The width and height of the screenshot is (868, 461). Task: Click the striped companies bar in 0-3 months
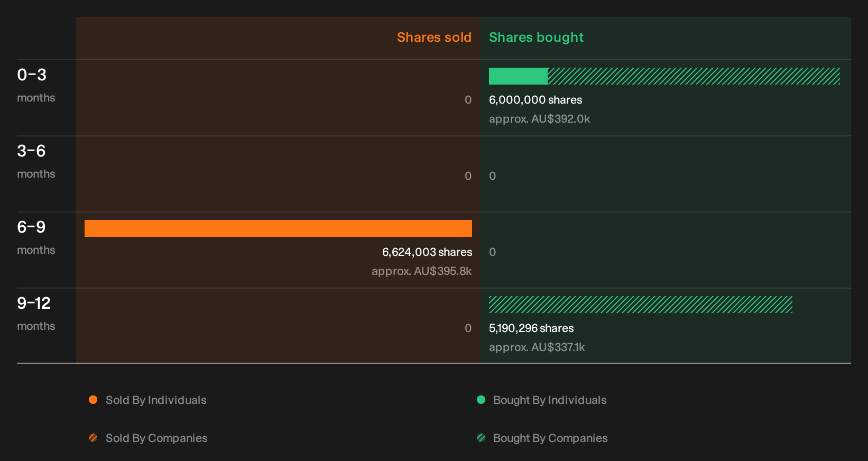pos(694,76)
